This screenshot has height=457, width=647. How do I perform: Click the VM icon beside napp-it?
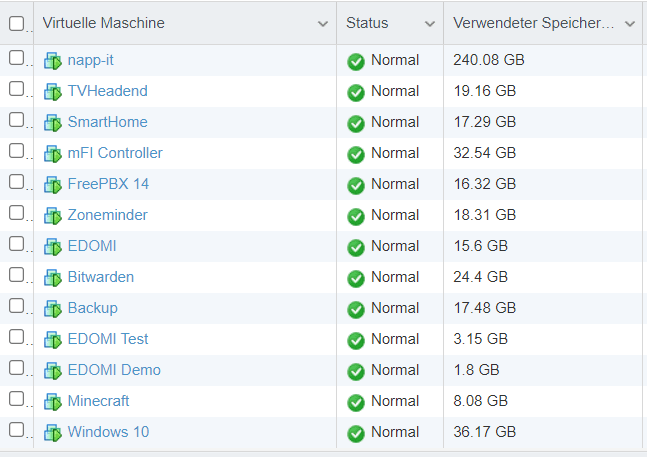click(53, 61)
